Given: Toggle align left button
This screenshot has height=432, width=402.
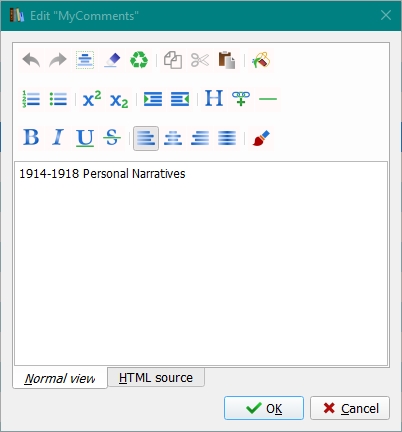Looking at the screenshot, I should coord(146,138).
